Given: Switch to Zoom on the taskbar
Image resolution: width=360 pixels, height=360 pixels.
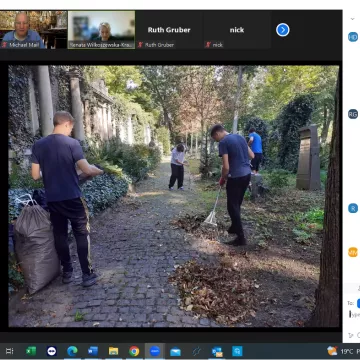Looking at the screenshot, I should point(155,351).
